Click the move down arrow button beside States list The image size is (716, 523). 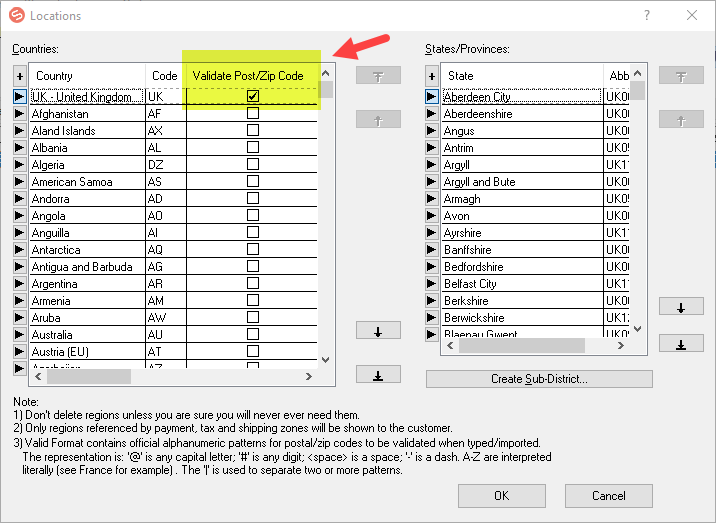tap(681, 307)
